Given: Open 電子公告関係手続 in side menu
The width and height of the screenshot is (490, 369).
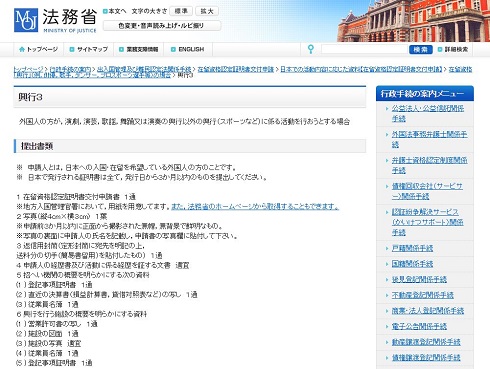Looking at the screenshot, I should 419,326.
